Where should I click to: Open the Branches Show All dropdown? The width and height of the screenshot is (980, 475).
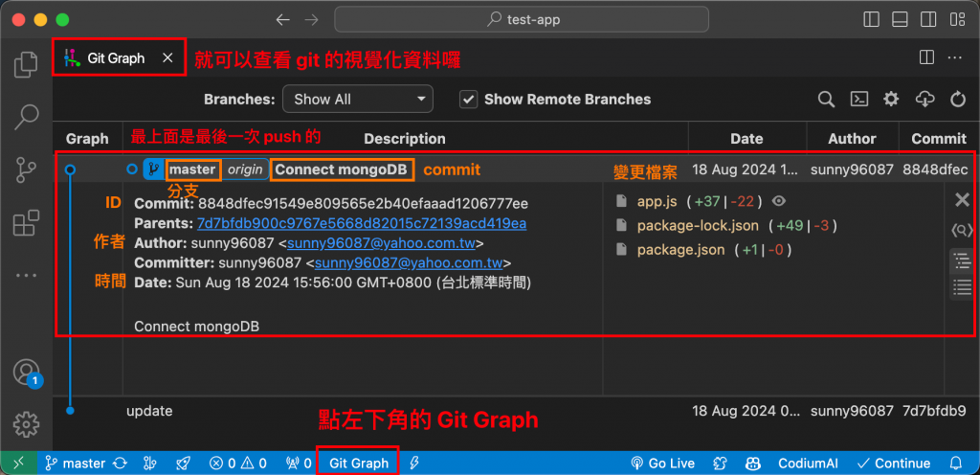358,99
